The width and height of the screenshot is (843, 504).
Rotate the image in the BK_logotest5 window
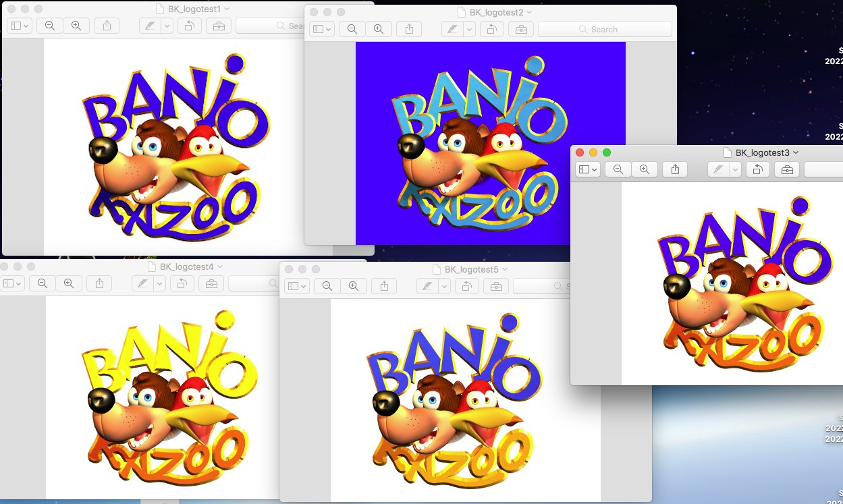(x=468, y=286)
